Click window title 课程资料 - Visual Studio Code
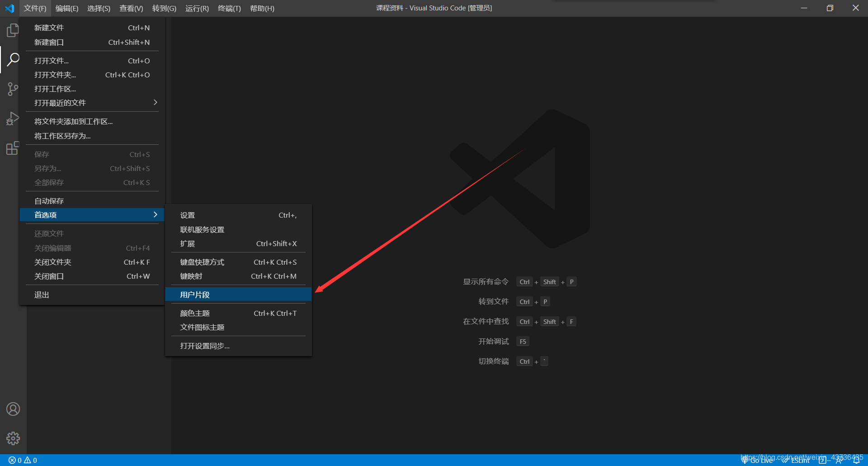Screen dimensions: 868x466 (x=434, y=8)
